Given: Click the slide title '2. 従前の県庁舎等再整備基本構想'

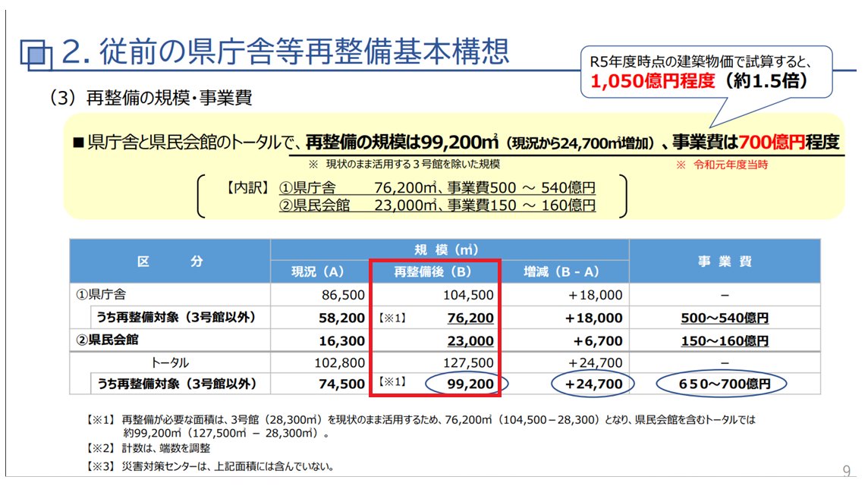Looking at the screenshot, I should point(285,52).
